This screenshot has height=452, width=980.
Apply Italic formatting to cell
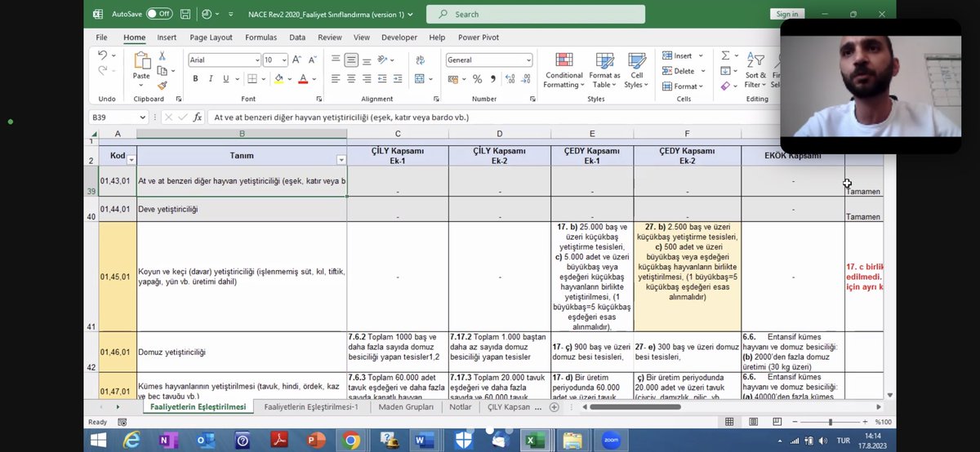211,79
